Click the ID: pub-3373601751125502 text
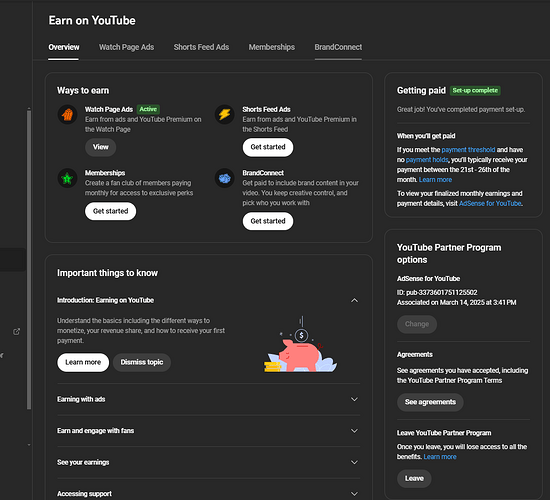This screenshot has height=500, width=550. 437,293
